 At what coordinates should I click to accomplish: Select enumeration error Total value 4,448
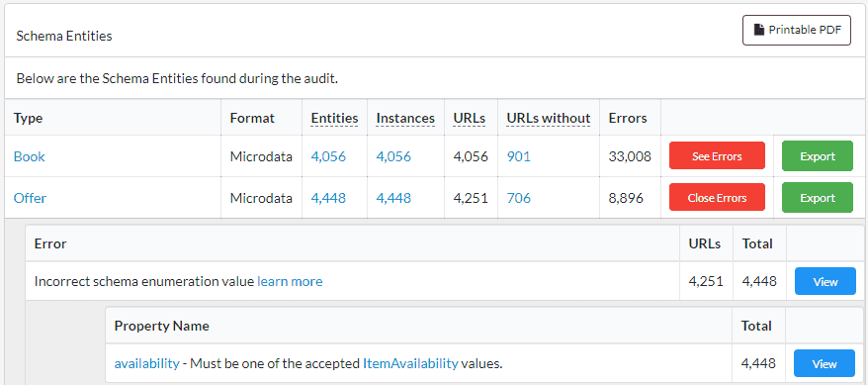coord(759,281)
